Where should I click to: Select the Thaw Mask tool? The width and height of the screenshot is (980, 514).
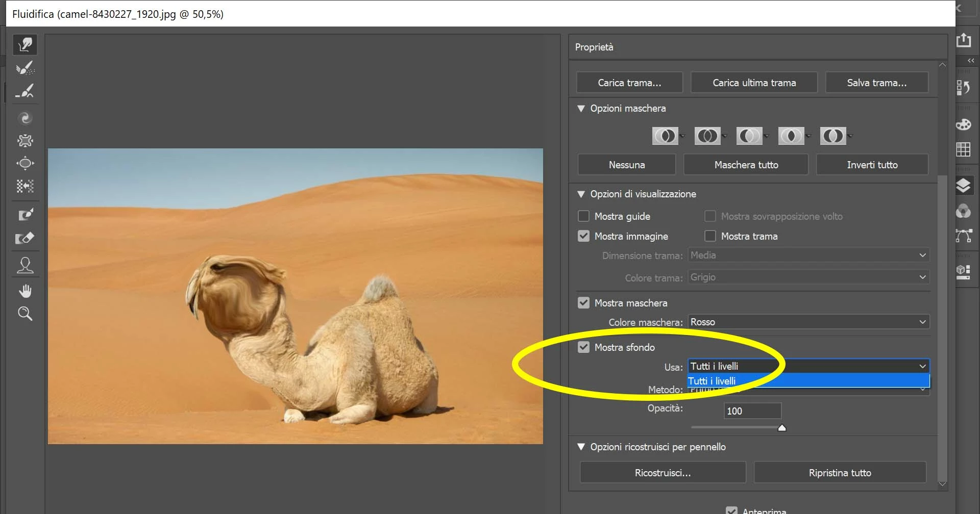(x=25, y=238)
